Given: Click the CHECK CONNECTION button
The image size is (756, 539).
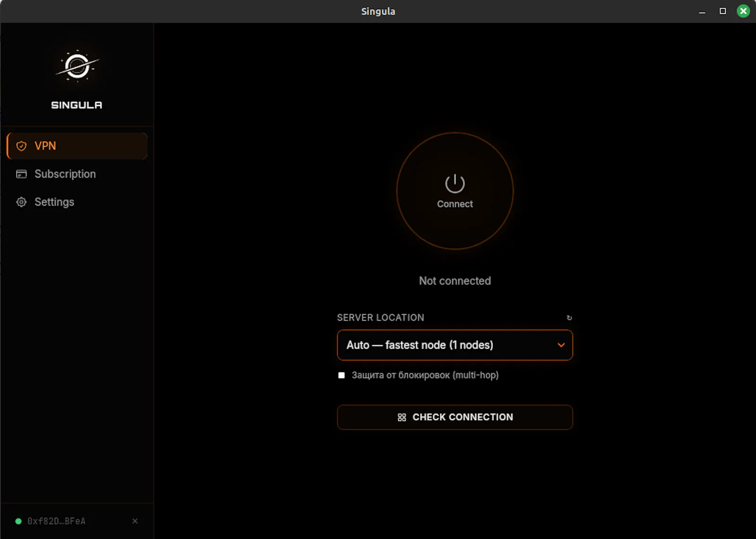Looking at the screenshot, I should 455,417.
